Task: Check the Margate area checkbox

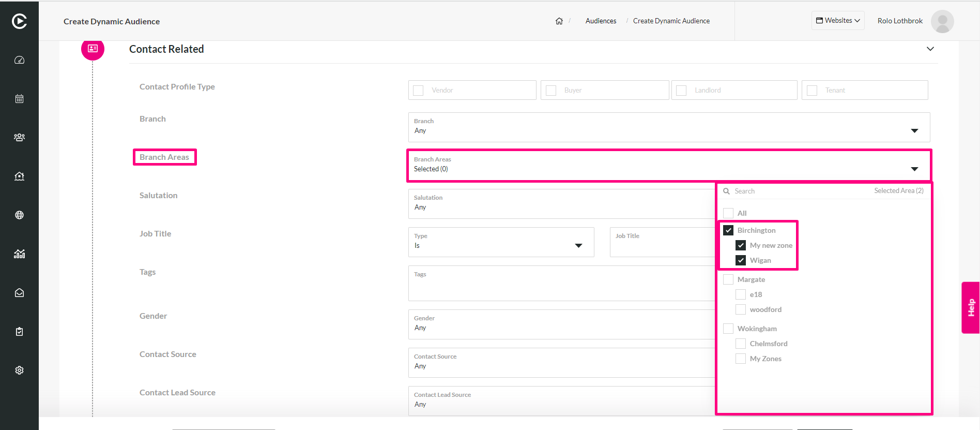Action: tap(728, 279)
